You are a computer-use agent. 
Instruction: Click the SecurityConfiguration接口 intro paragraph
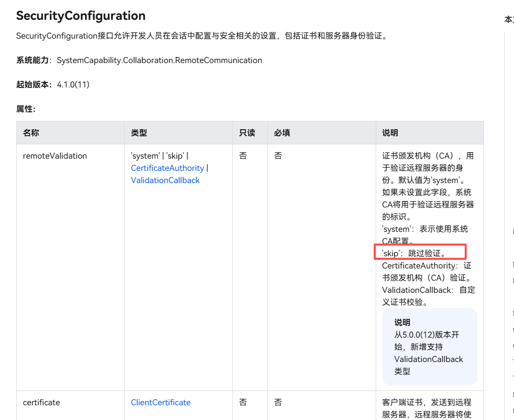tap(202, 36)
